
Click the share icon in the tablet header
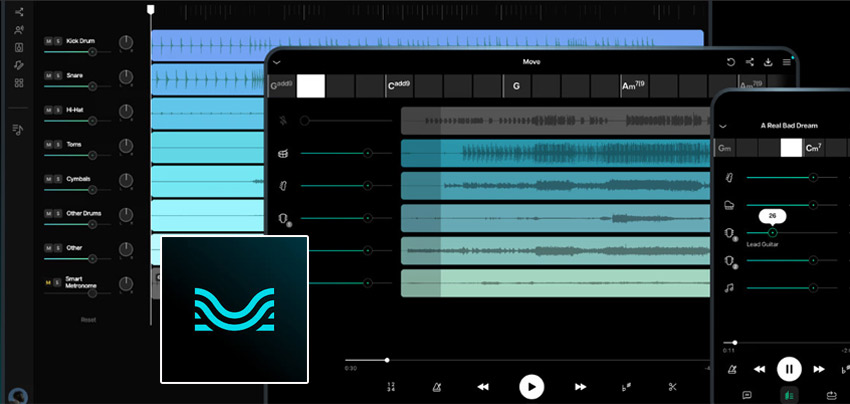(x=750, y=62)
